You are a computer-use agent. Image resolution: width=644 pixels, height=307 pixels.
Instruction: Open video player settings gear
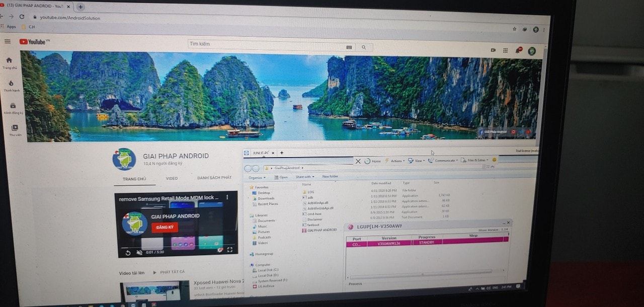click(220, 250)
